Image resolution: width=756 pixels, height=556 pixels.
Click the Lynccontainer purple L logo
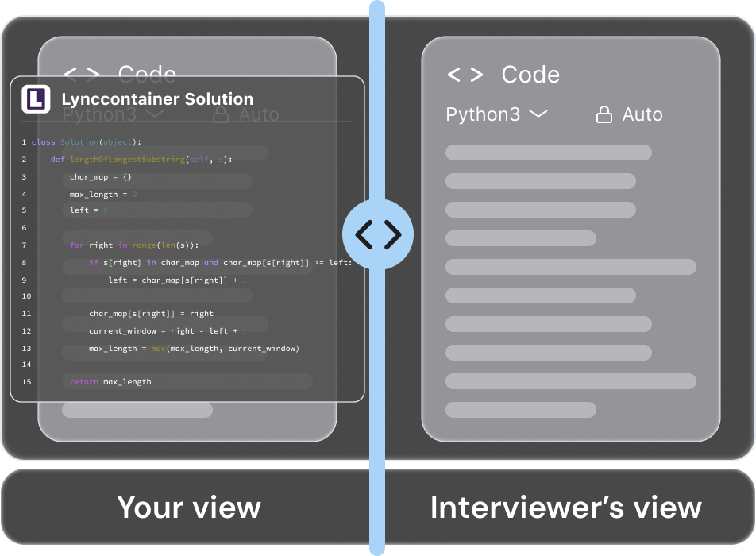tap(36, 99)
